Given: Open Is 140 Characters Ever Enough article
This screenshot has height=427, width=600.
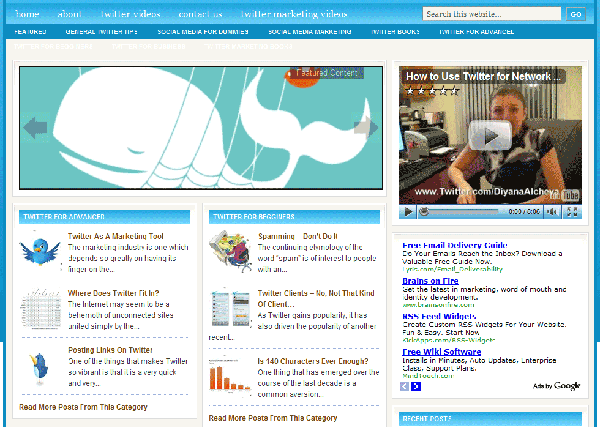Looking at the screenshot, I should 313,361.
